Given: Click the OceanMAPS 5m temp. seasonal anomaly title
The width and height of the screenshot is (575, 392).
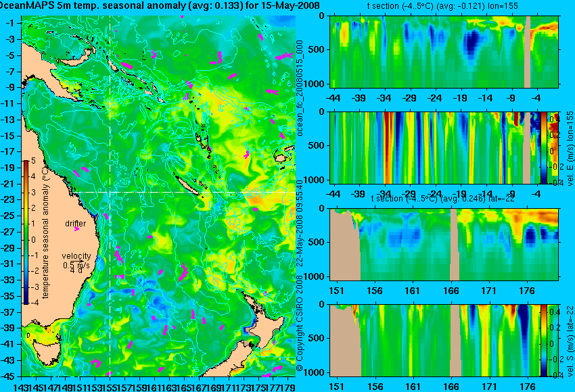Looking at the screenshot, I should pos(160,6).
